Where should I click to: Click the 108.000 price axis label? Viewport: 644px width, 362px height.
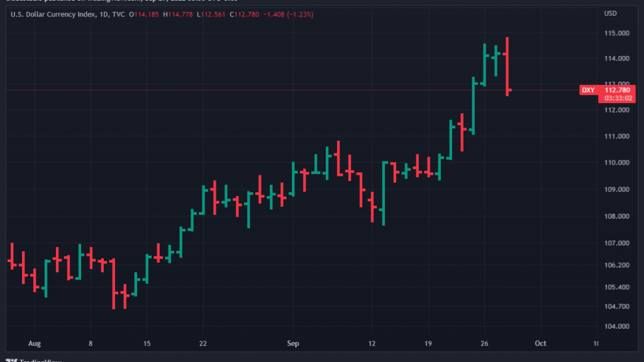pyautogui.click(x=616, y=216)
